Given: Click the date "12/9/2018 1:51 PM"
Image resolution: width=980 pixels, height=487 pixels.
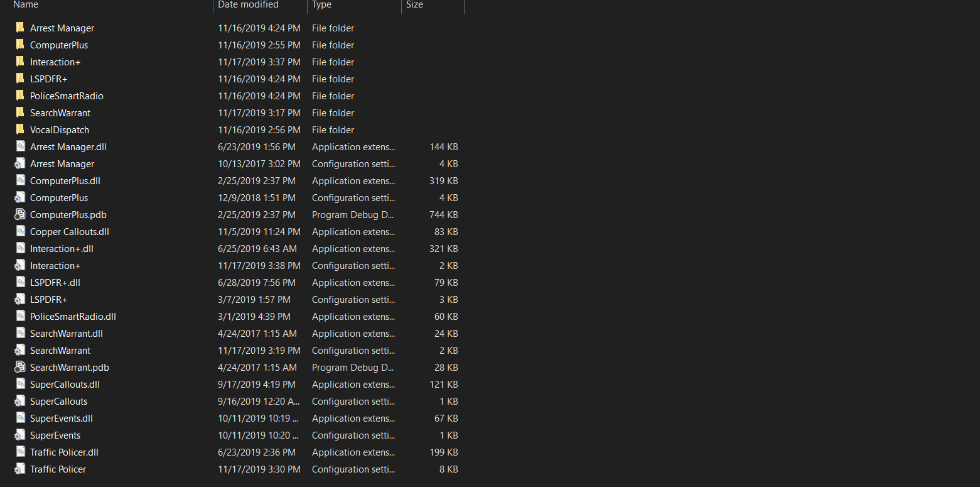Looking at the screenshot, I should [257, 197].
